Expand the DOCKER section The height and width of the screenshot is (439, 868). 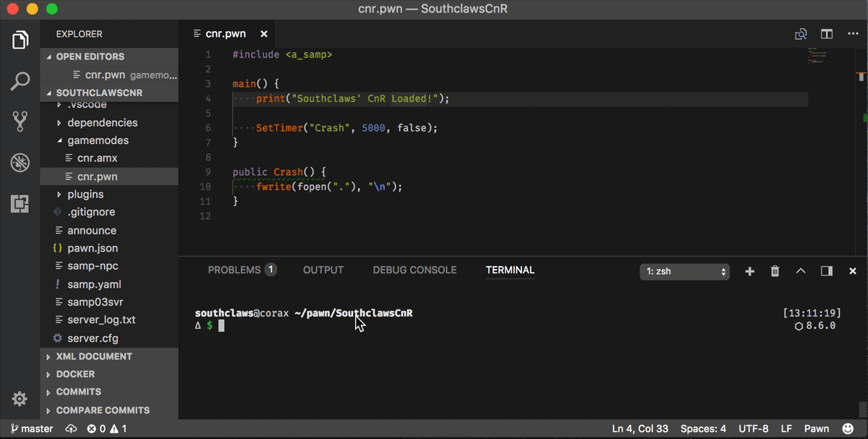(x=109, y=375)
